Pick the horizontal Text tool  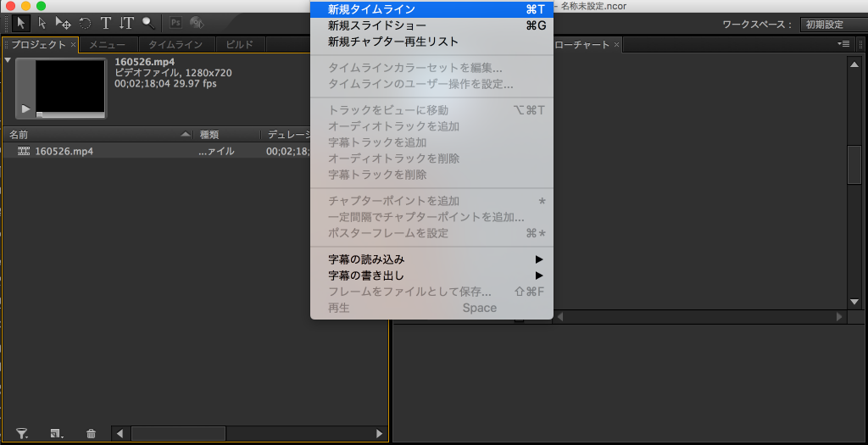pyautogui.click(x=105, y=24)
